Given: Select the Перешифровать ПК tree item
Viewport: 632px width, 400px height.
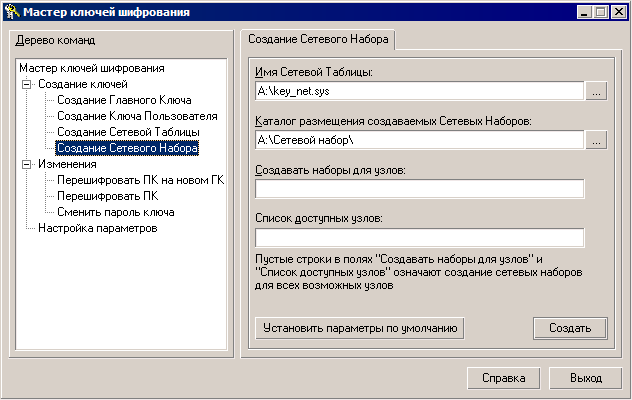Looking at the screenshot, I should pos(108,196).
